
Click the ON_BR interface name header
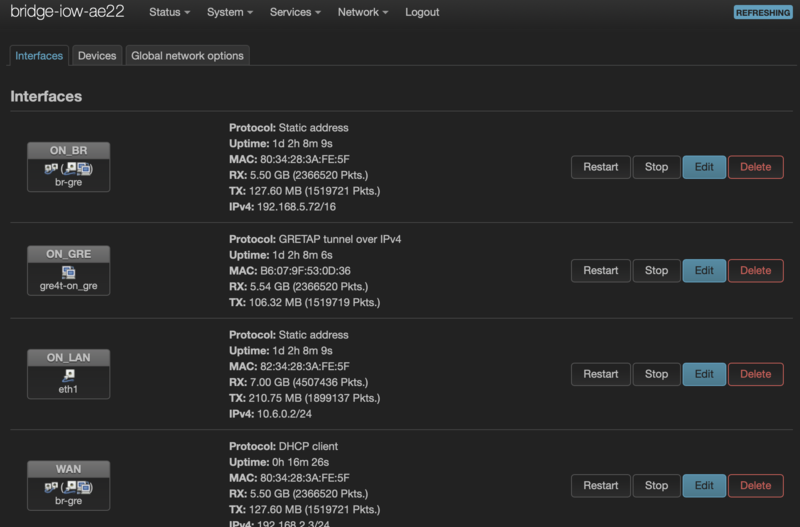click(68, 150)
